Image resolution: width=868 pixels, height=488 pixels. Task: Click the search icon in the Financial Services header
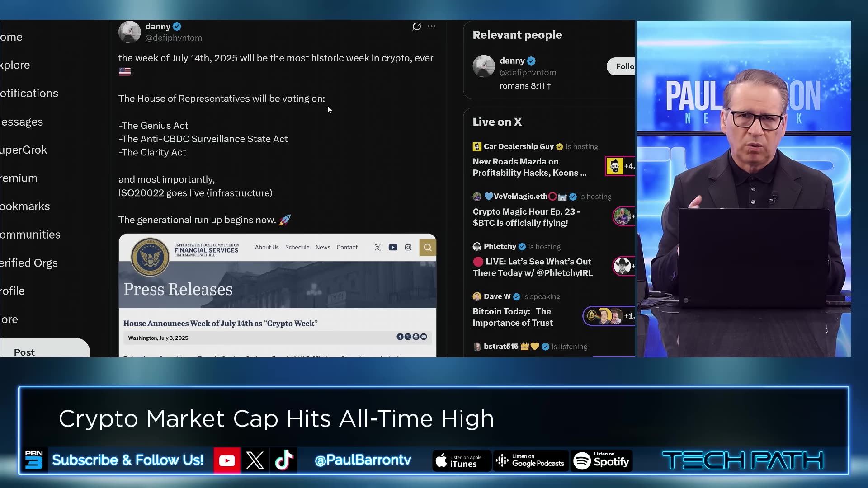428,248
